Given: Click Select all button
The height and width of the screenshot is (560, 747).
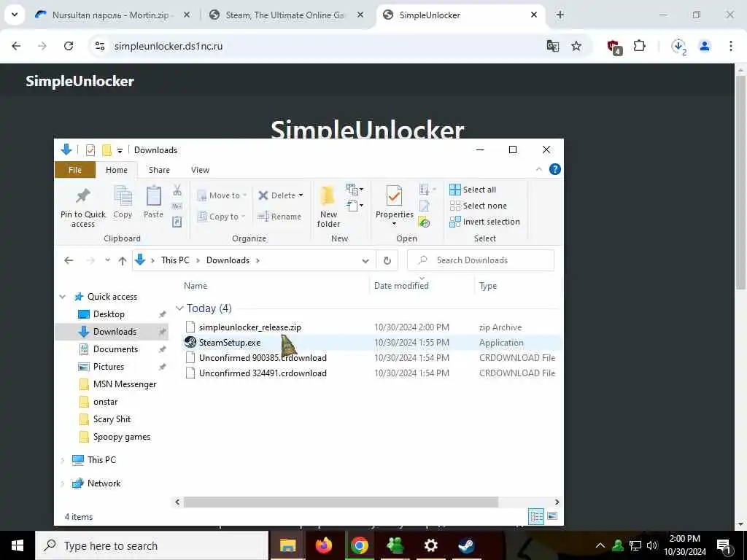Looking at the screenshot, I should click(x=473, y=190).
